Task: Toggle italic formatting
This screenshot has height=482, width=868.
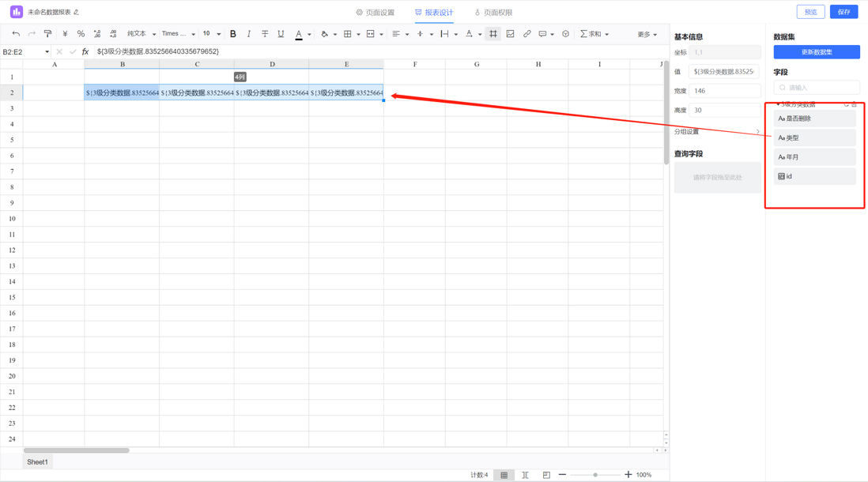Action: [x=248, y=34]
